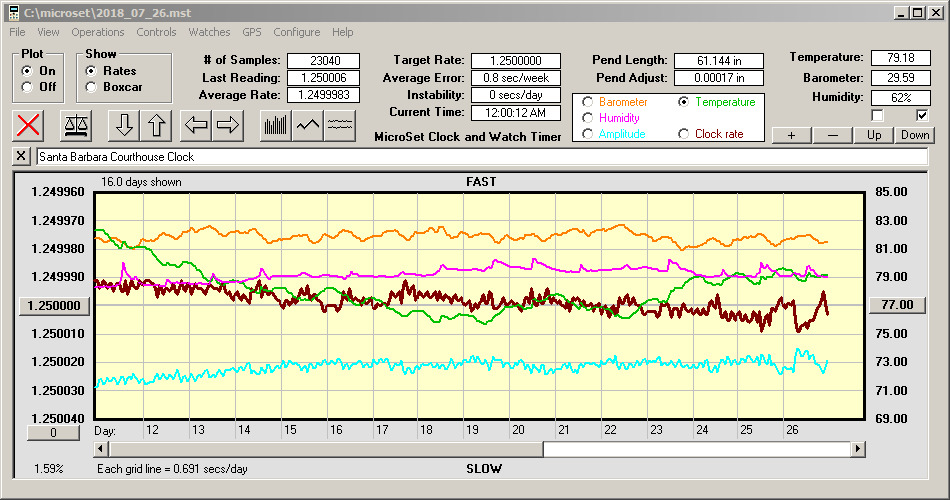The width and height of the screenshot is (950, 500).
Task: Click the Santa Barbara Courthouse Clock name field
Action: coord(482,156)
